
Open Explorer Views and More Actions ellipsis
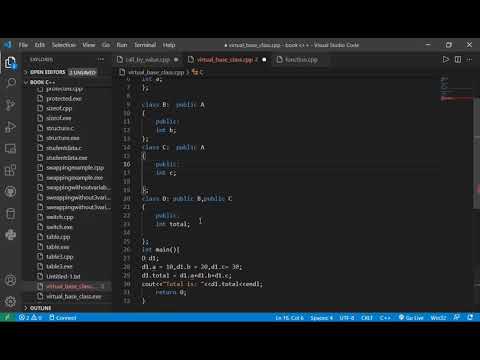pos(101,59)
